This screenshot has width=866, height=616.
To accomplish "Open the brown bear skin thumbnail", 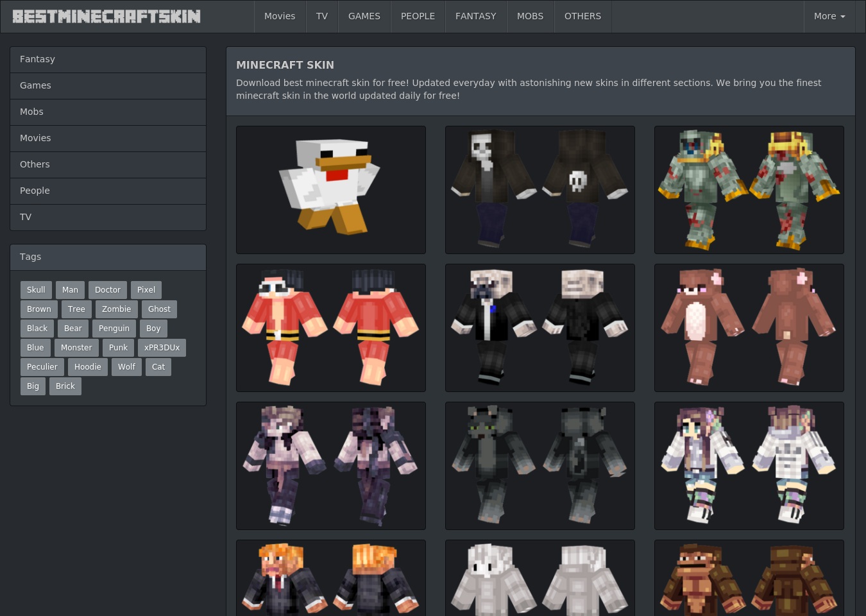I will coord(749,328).
